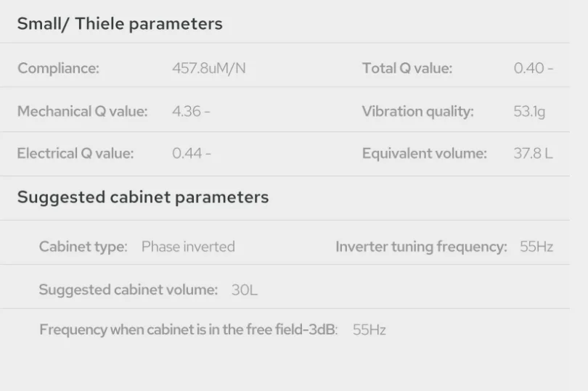588x391 pixels.
Task: Click the 30L cabinet volume value
Action: coord(244,290)
